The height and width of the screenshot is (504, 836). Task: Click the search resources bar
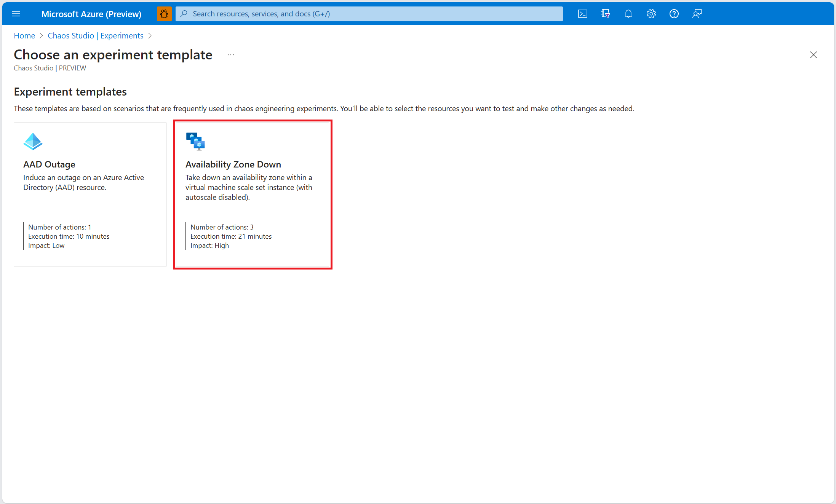(369, 14)
